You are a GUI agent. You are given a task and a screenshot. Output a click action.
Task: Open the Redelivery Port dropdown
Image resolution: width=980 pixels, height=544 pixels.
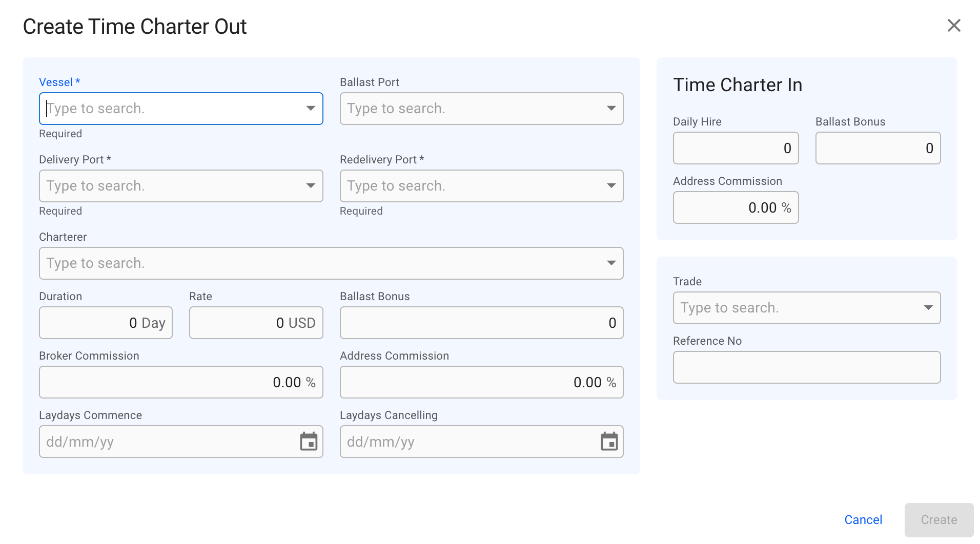pyautogui.click(x=611, y=185)
